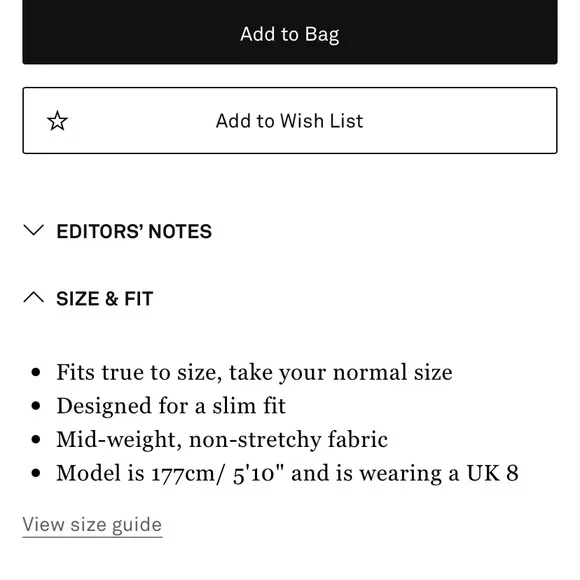The height and width of the screenshot is (580, 580).
Task: Click the 'Fits true to size' text line
Action: coord(254,372)
